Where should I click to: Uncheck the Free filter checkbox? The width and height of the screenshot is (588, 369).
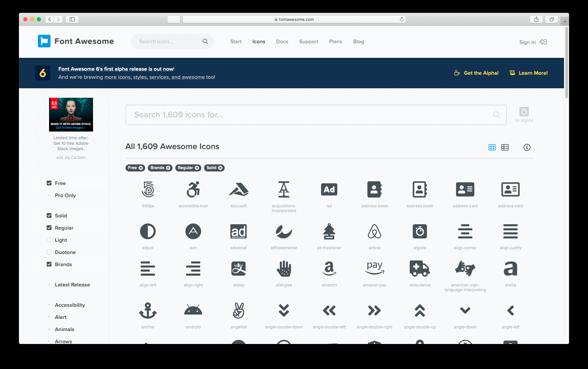[x=49, y=183]
